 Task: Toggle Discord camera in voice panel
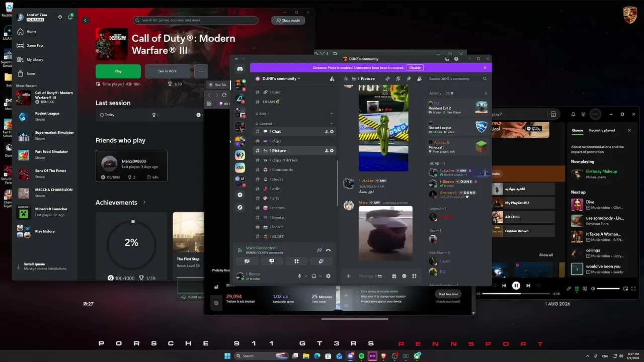247,261
